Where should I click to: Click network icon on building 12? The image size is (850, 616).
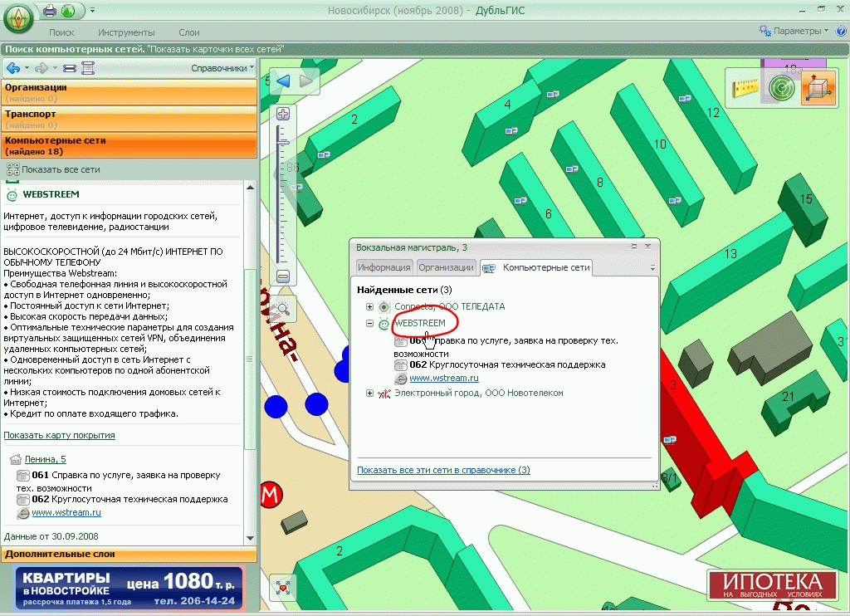pyautogui.click(x=685, y=99)
